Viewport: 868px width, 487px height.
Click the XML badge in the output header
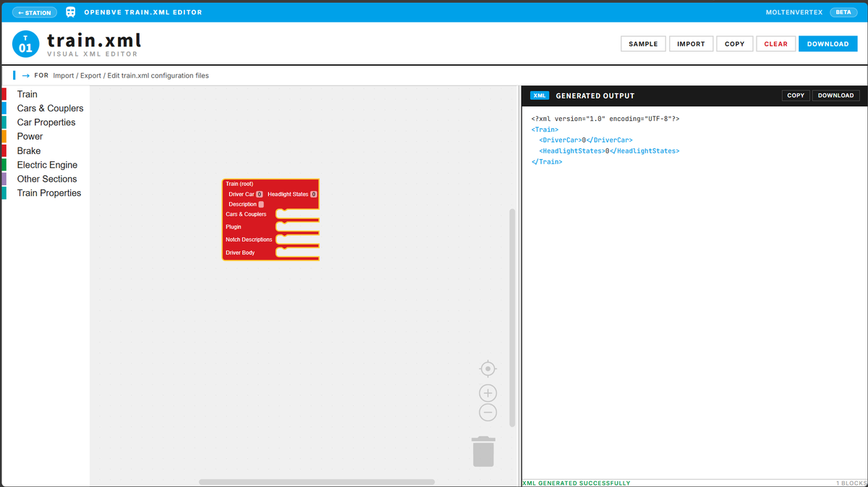tap(540, 96)
